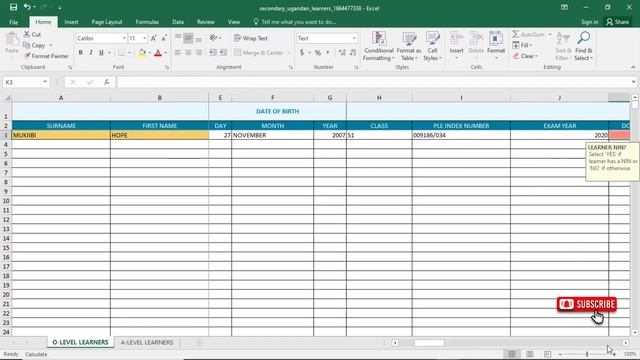Screen dimensions: 640x360
Task: Apply the borders icon
Action: point(121,53)
